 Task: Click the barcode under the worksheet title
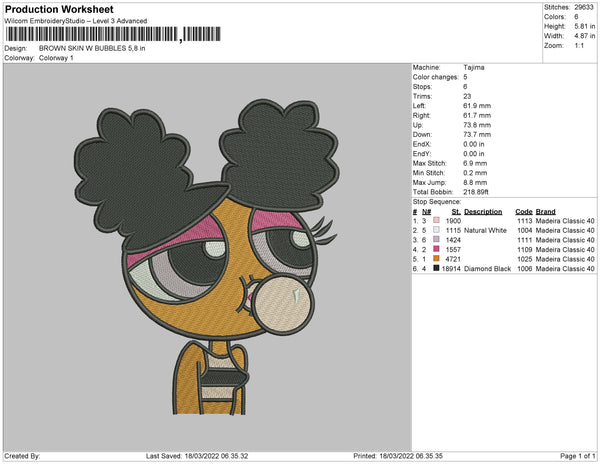coord(113,34)
